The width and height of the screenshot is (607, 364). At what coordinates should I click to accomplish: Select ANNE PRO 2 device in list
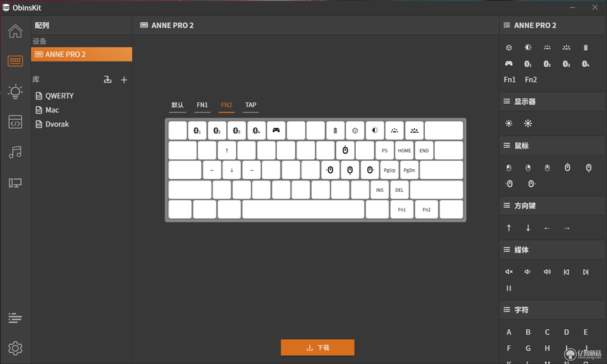[x=81, y=54]
